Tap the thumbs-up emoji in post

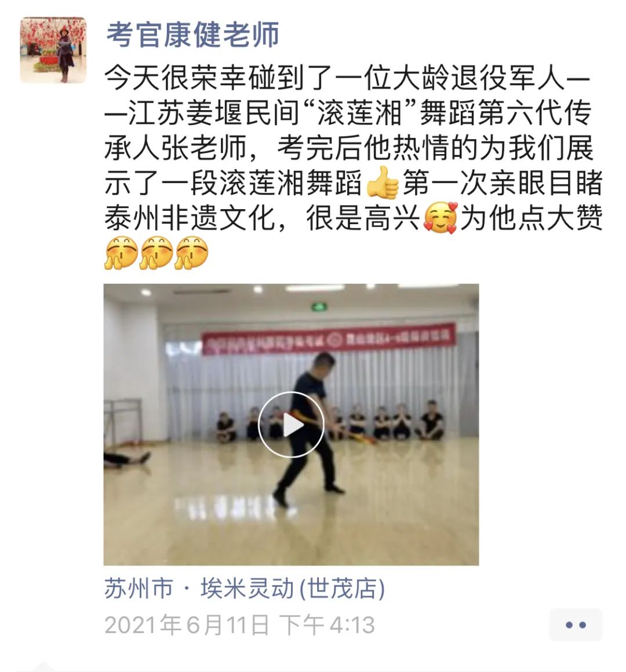tap(383, 183)
